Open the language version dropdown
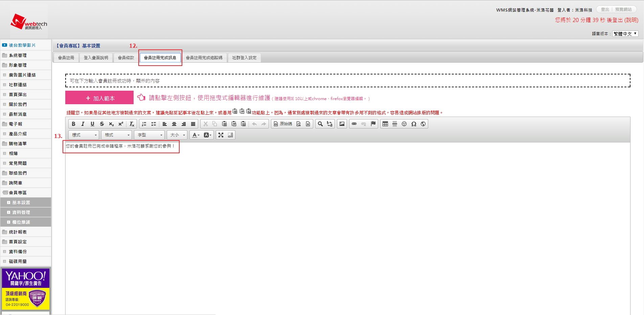Image resolution: width=644 pixels, height=315 pixels. click(x=625, y=33)
